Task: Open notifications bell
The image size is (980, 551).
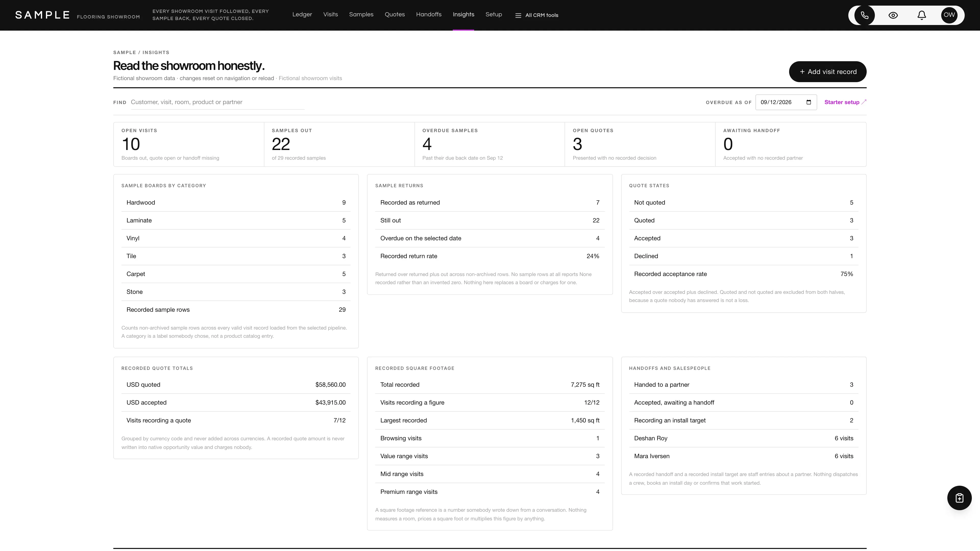Action: coord(921,15)
